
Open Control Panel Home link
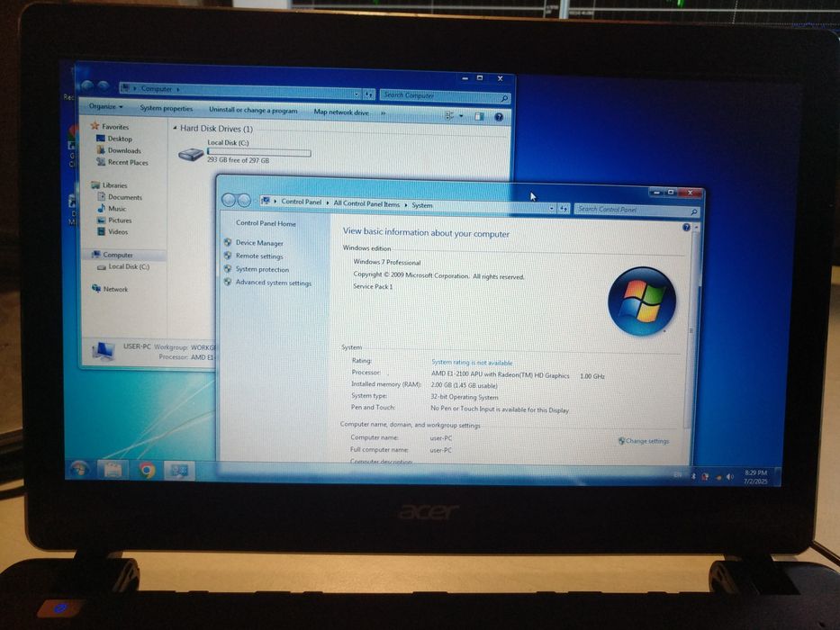pos(266,223)
